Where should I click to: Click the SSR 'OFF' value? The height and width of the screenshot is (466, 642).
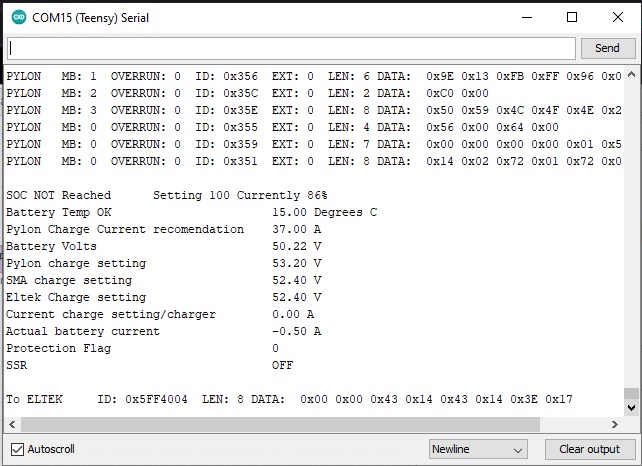283,365
